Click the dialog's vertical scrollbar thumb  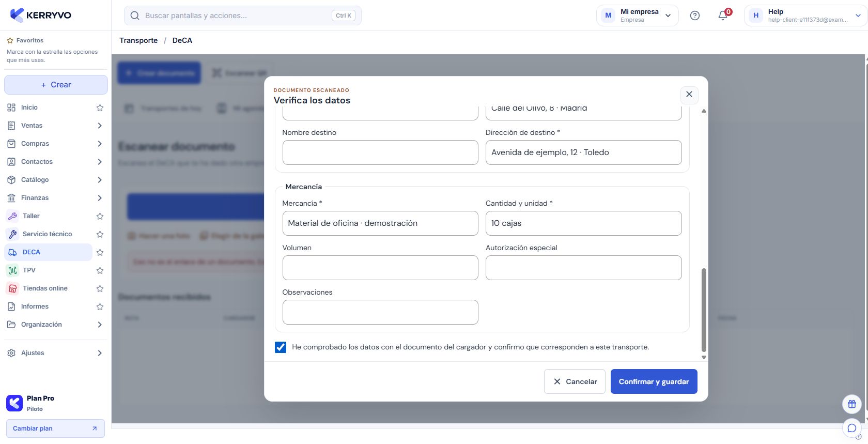[x=704, y=310]
